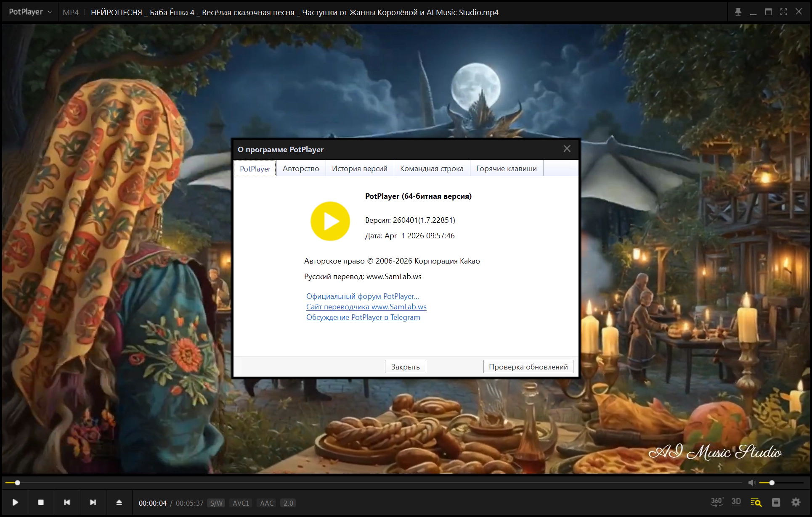Click the S/W decoder indicator

pos(216,503)
